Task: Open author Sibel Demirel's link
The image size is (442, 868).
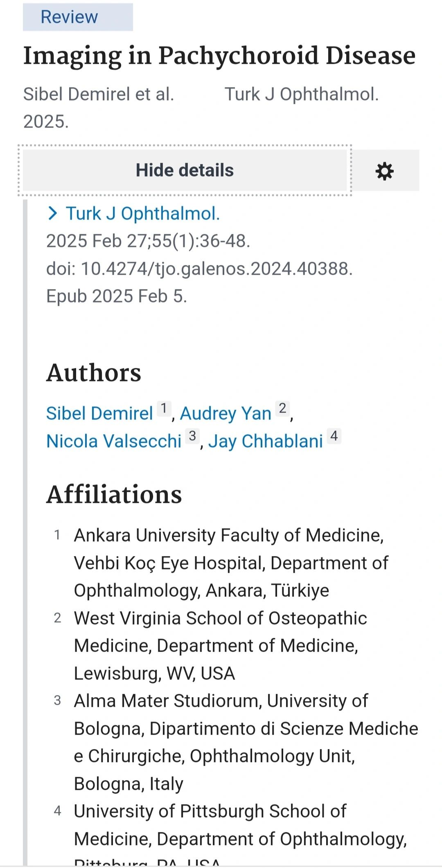Action: [x=99, y=413]
